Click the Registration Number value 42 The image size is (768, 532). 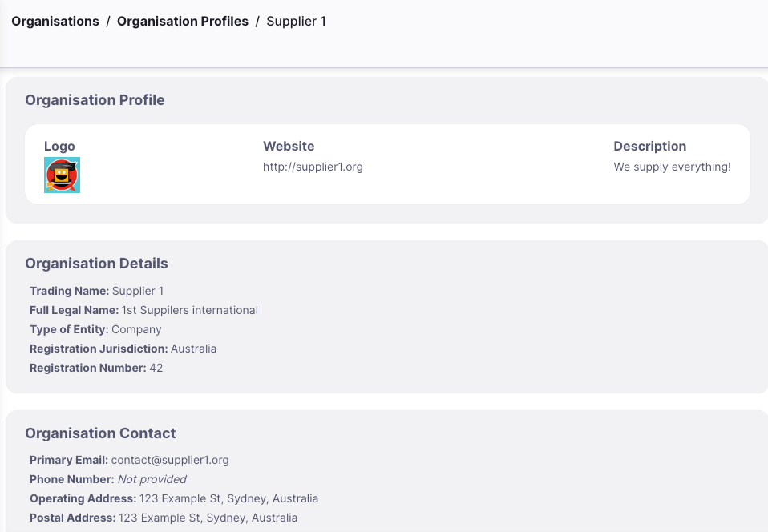point(156,368)
